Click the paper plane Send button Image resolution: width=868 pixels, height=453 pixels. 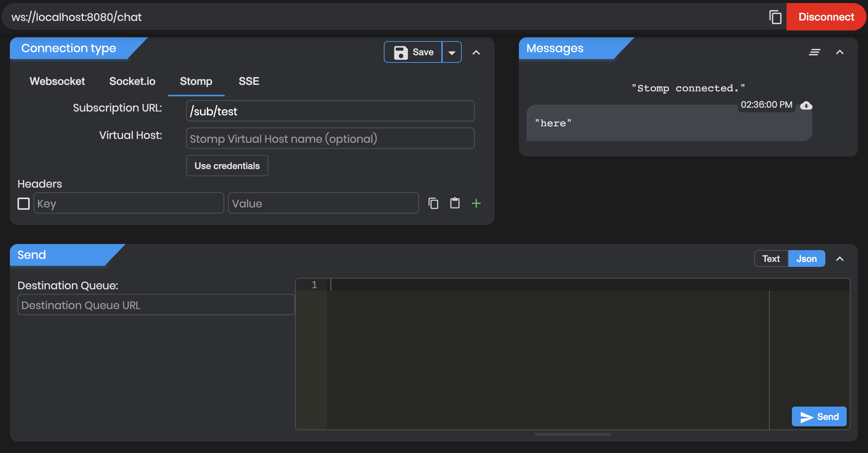coord(819,417)
